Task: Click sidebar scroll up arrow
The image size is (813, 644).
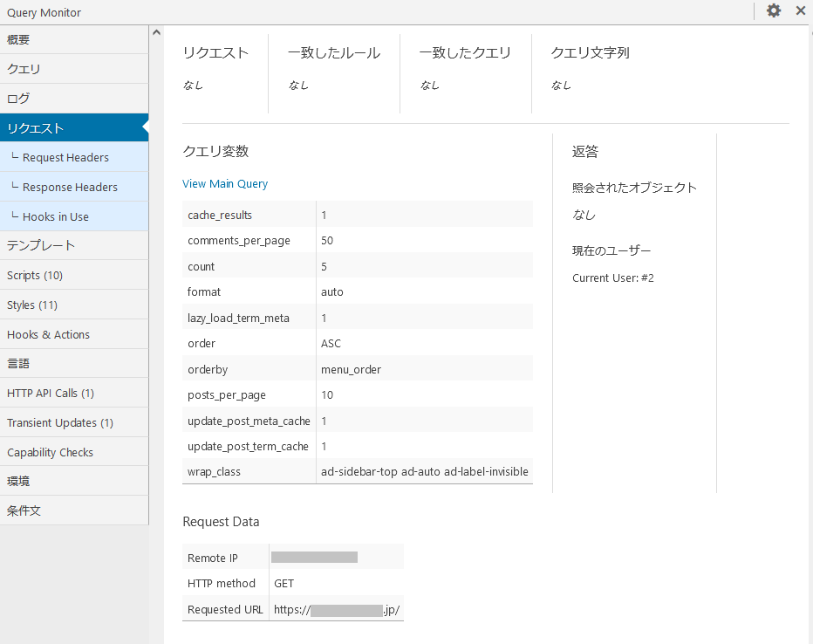Action: [156, 33]
